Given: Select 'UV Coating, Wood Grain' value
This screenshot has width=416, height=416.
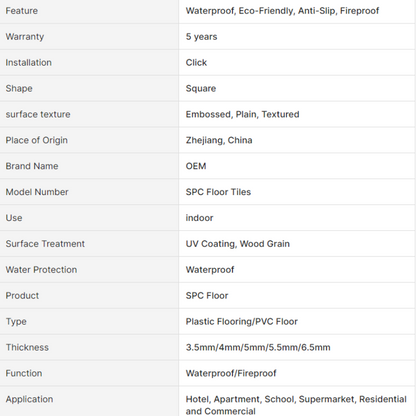Looking at the screenshot, I should click(x=237, y=244).
